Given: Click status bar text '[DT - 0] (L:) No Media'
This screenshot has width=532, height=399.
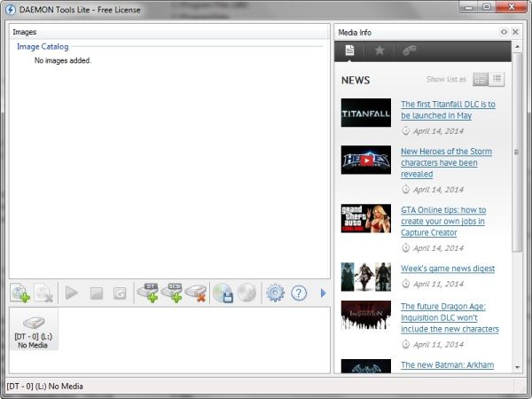Looking at the screenshot, I should pos(45,386).
